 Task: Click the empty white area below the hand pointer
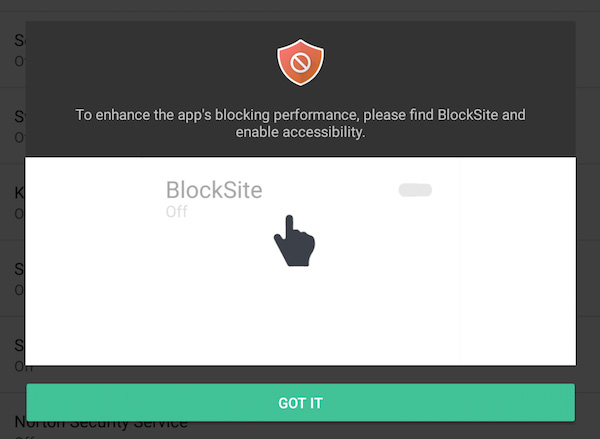[x=294, y=320]
